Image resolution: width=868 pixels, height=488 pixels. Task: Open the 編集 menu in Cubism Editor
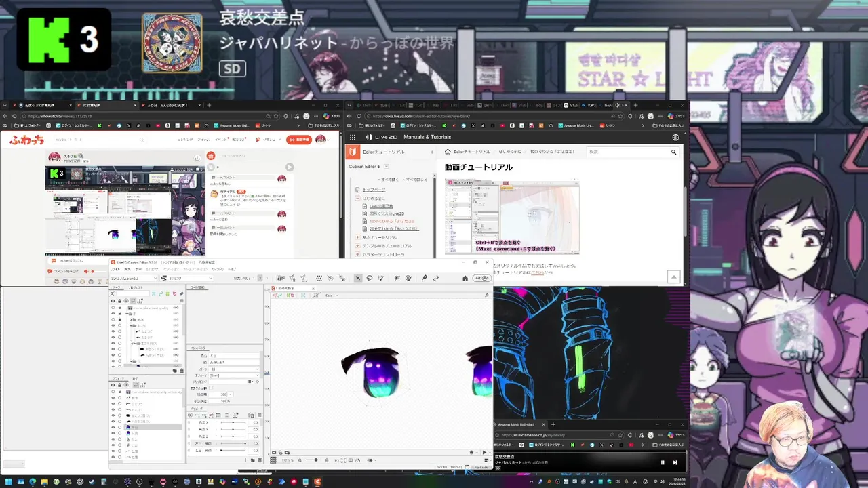pos(127,270)
